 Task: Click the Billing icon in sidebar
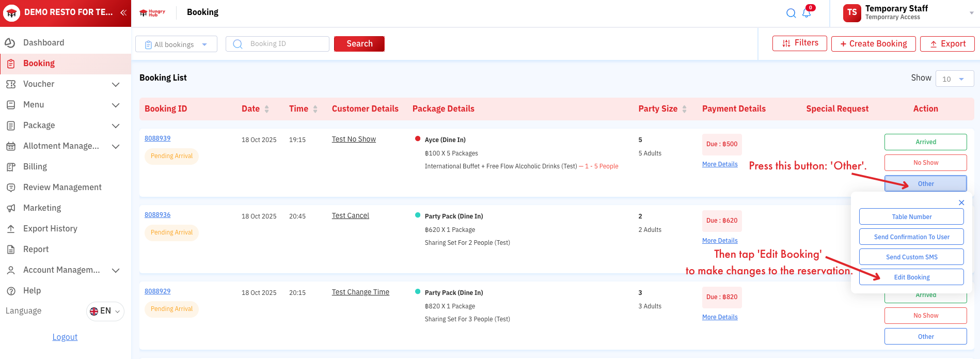(x=10, y=167)
